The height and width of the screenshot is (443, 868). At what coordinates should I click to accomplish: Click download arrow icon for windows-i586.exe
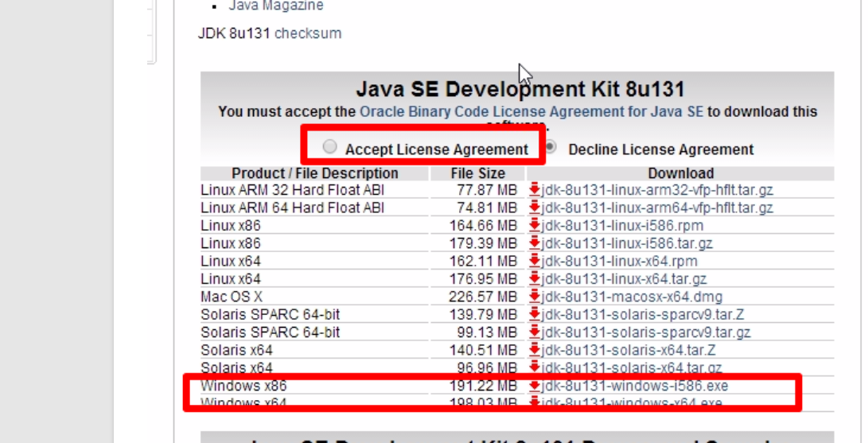point(534,386)
